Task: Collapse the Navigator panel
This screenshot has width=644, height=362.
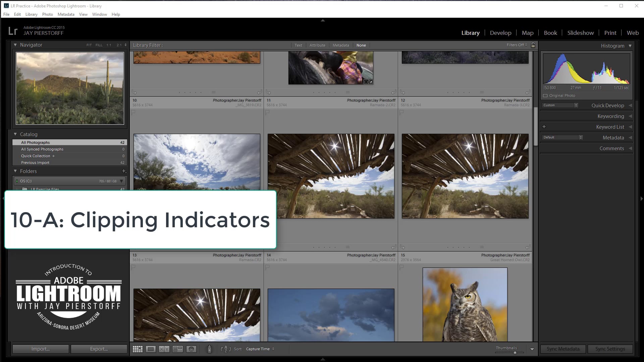Action: tap(15, 45)
